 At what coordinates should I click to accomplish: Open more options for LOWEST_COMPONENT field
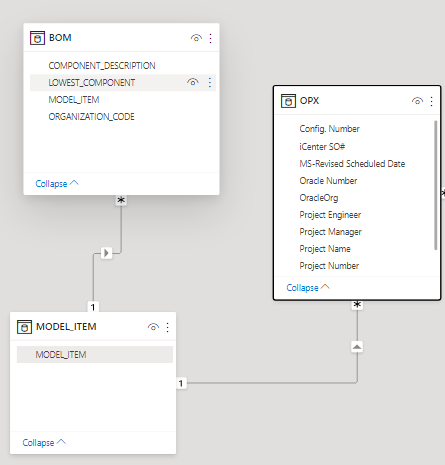(210, 82)
